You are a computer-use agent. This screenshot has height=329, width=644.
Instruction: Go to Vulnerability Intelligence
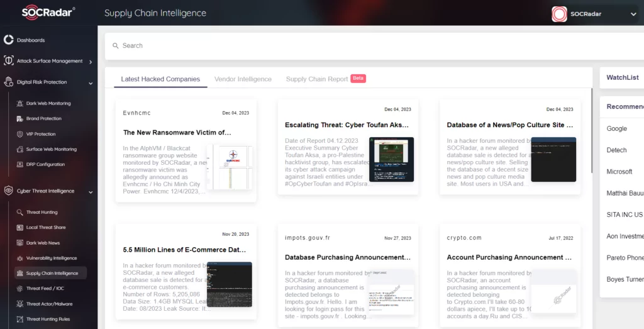[x=52, y=258]
